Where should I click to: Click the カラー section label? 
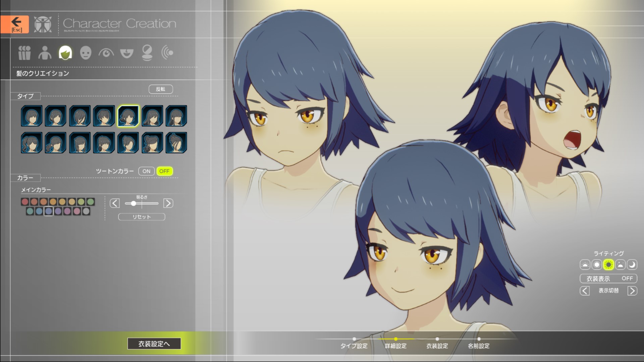pyautogui.click(x=25, y=178)
